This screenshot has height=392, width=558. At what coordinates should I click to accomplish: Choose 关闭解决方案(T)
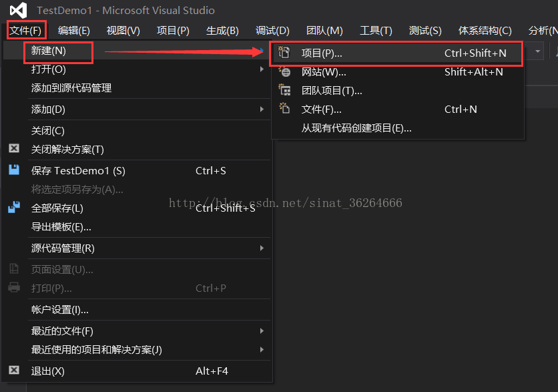tap(137, 149)
